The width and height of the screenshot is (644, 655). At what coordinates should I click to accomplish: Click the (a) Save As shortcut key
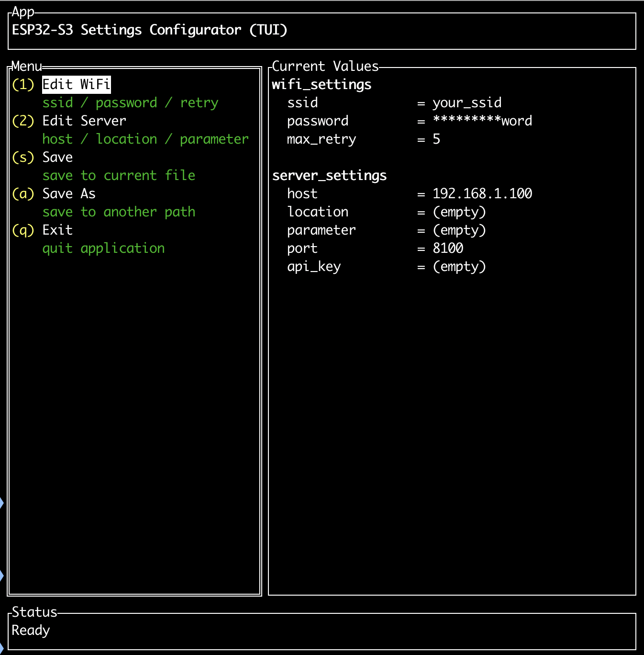coord(23,193)
